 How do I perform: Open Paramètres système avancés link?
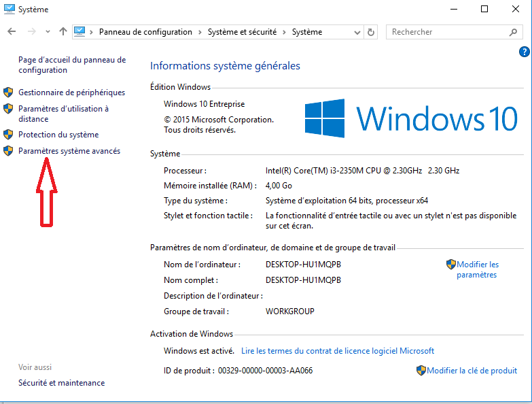69,151
